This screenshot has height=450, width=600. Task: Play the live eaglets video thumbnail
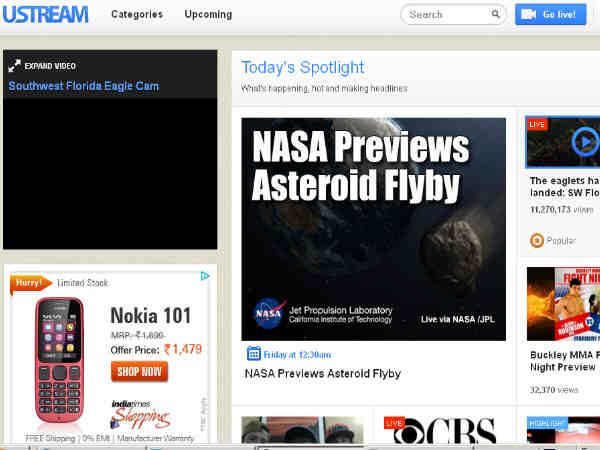tap(563, 142)
